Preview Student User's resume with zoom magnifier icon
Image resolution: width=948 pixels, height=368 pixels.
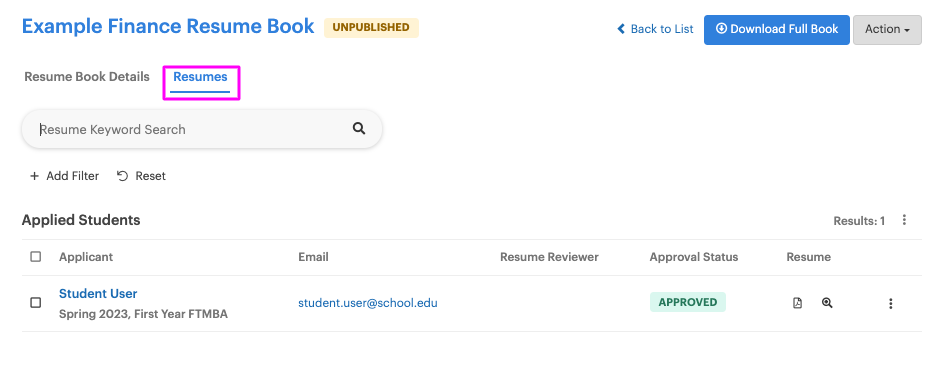point(827,303)
